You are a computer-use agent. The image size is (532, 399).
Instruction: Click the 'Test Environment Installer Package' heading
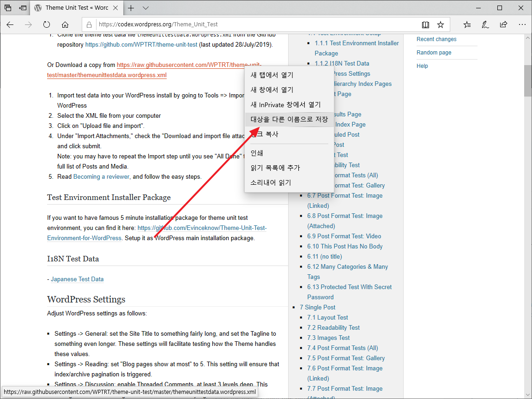click(109, 198)
